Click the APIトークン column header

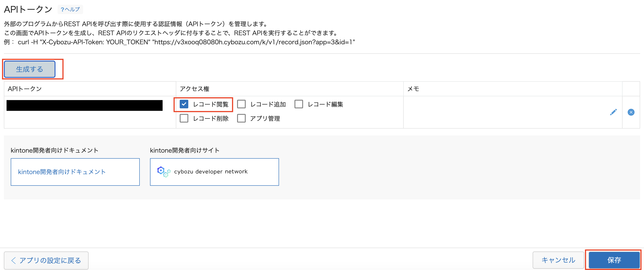coord(25,89)
